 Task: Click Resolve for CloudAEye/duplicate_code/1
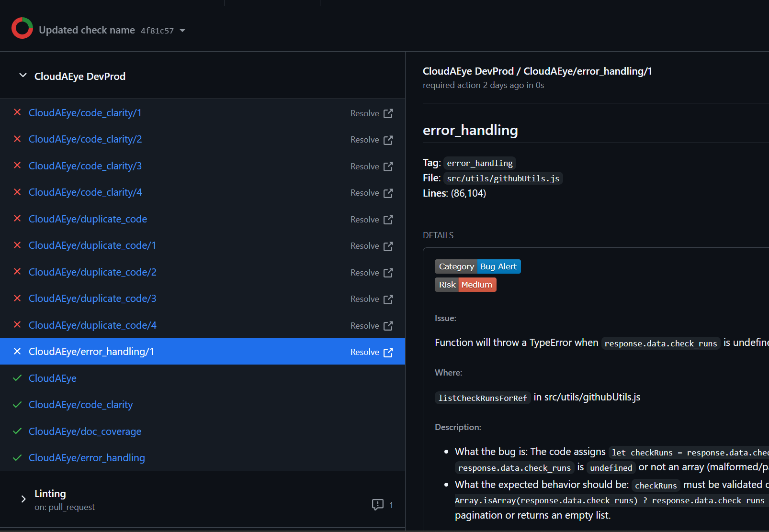364,246
